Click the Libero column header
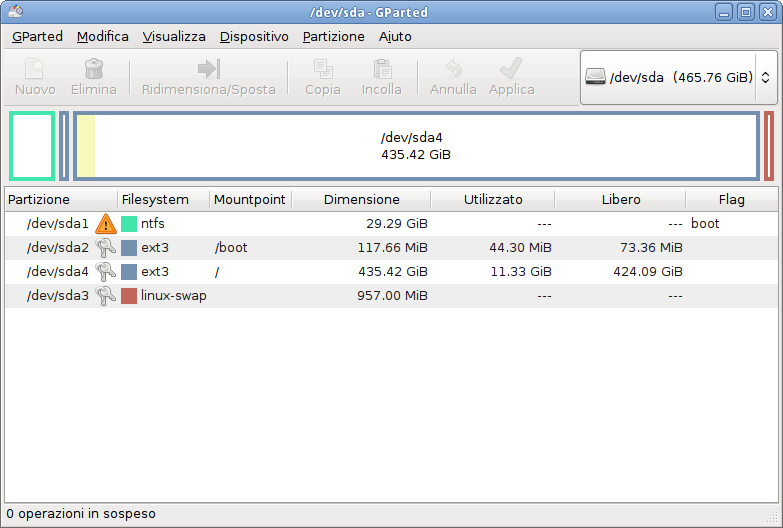 [620, 199]
